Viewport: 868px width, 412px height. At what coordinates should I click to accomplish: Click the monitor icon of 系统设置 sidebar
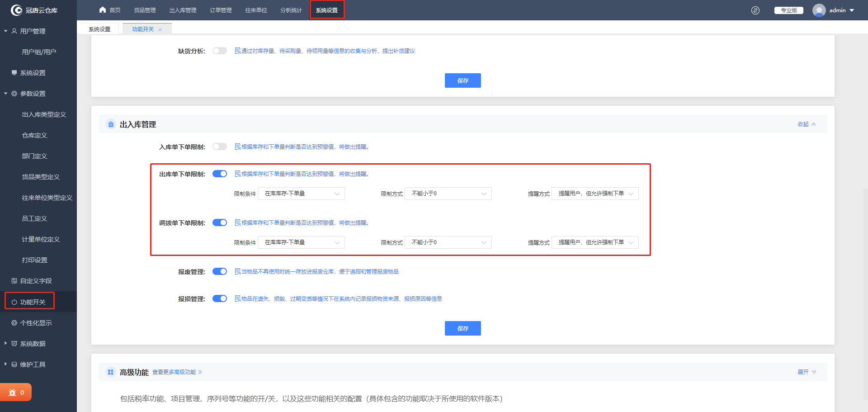click(14, 73)
